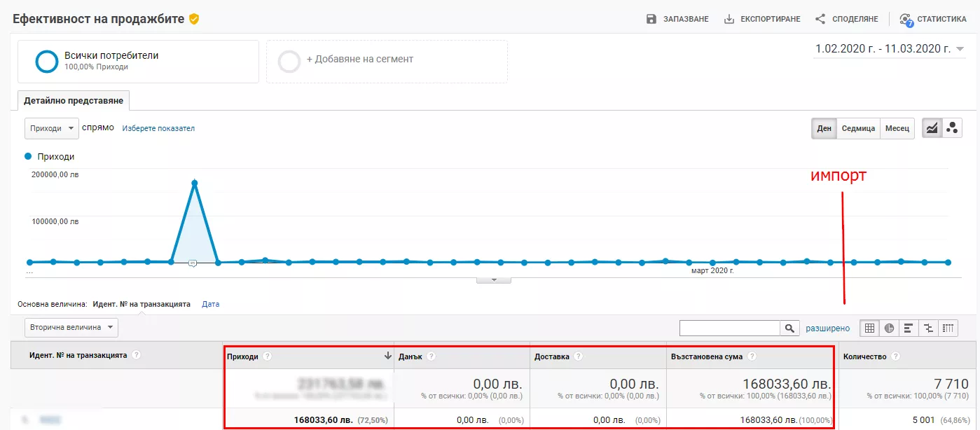Open help for Възстановена сума column

[x=752, y=356]
